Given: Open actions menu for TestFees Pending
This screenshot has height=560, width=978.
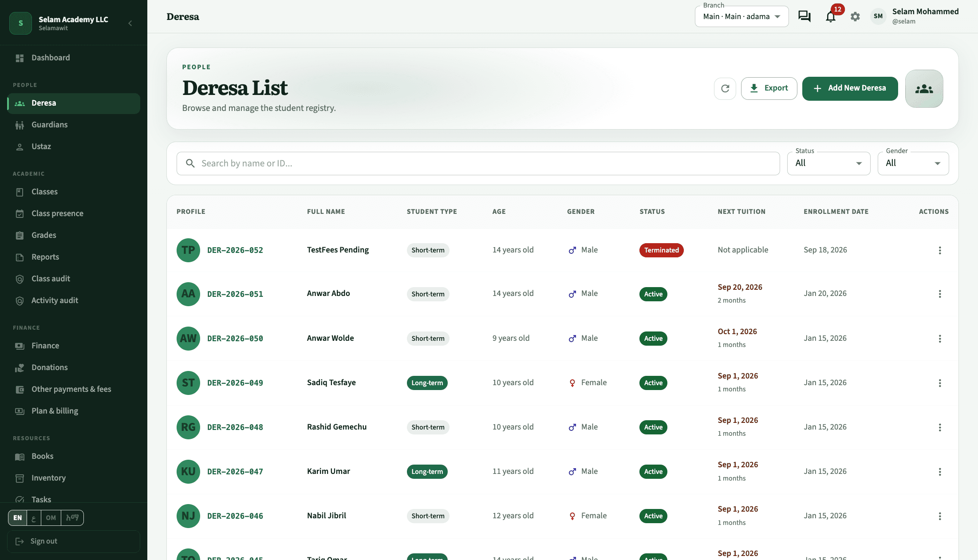Looking at the screenshot, I should point(939,250).
